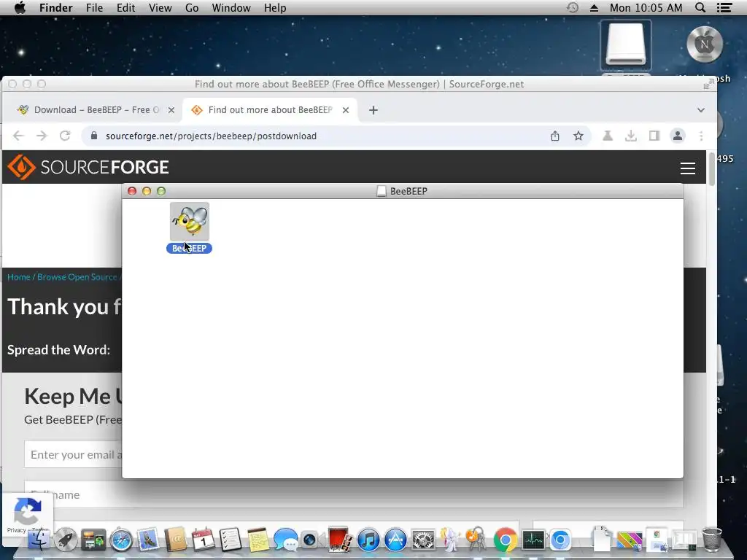Toggle the Chrome side panel
The height and width of the screenshot is (560, 747).
coord(654,136)
